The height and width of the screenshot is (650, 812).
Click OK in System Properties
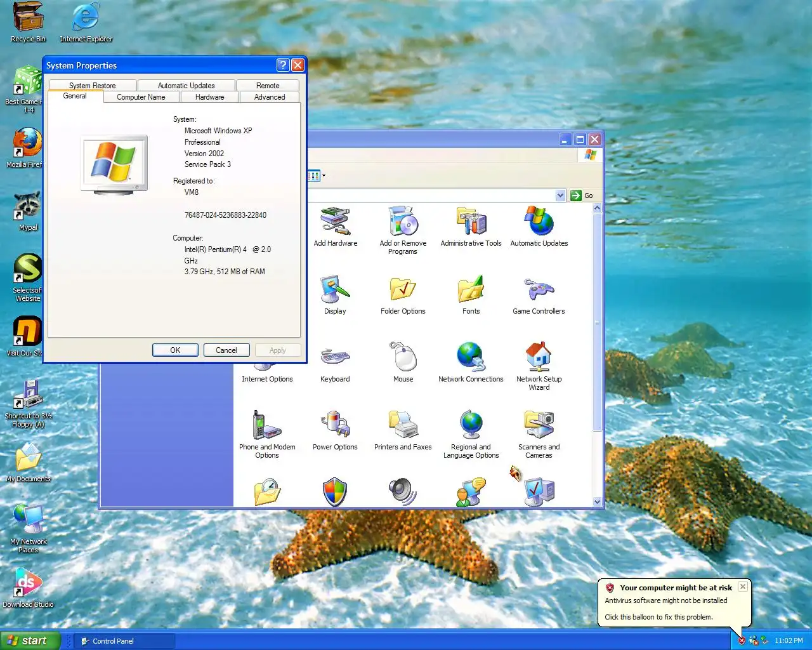coord(175,350)
